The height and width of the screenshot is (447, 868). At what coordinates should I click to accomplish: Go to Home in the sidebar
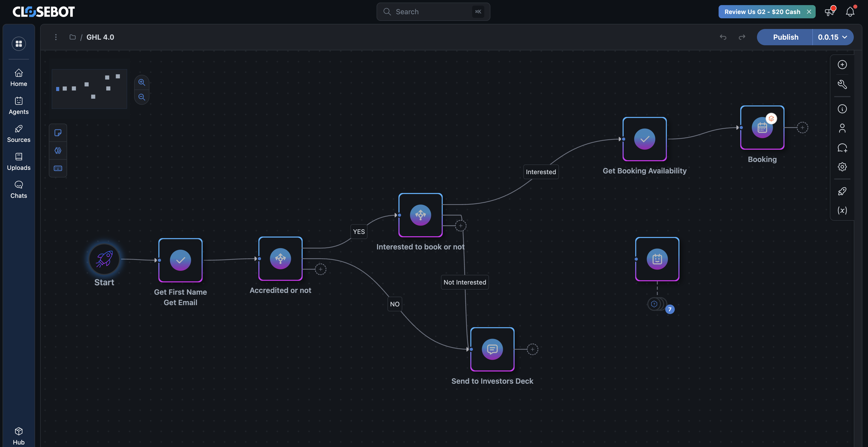pos(19,78)
